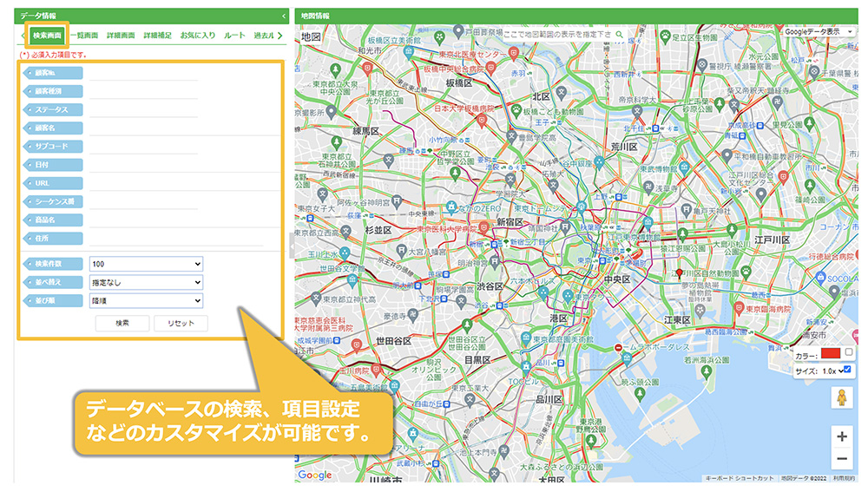This screenshot has height=492, width=868.
Task: Click the green magnifier search icon on map
Action: click(620, 35)
